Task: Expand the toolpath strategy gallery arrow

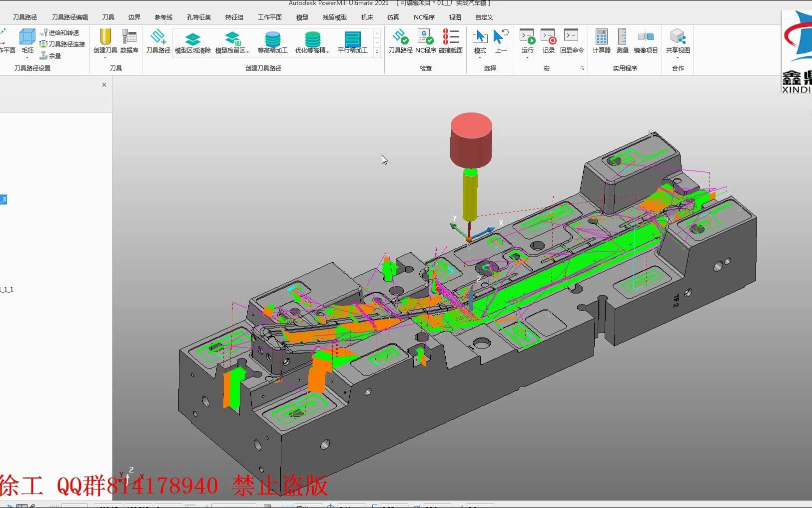Action: point(377,51)
